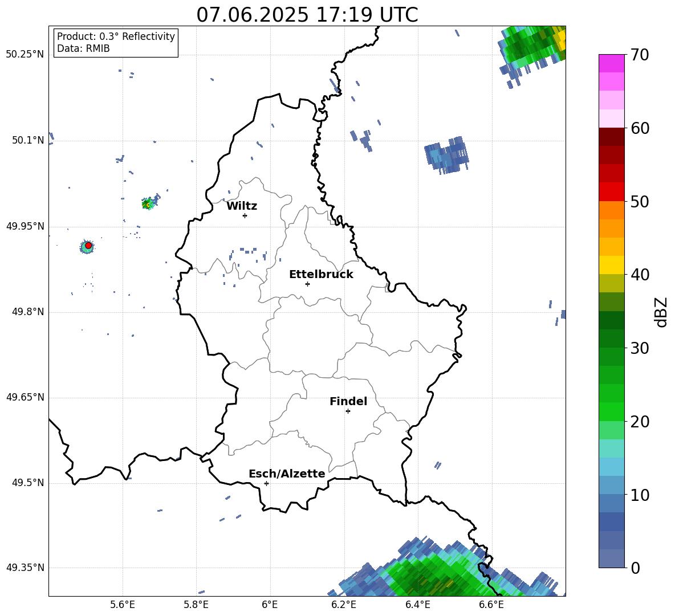This screenshot has width=675, height=616.
Task: Click the light cyan colorbar swatch near 15
Action: coord(611,448)
